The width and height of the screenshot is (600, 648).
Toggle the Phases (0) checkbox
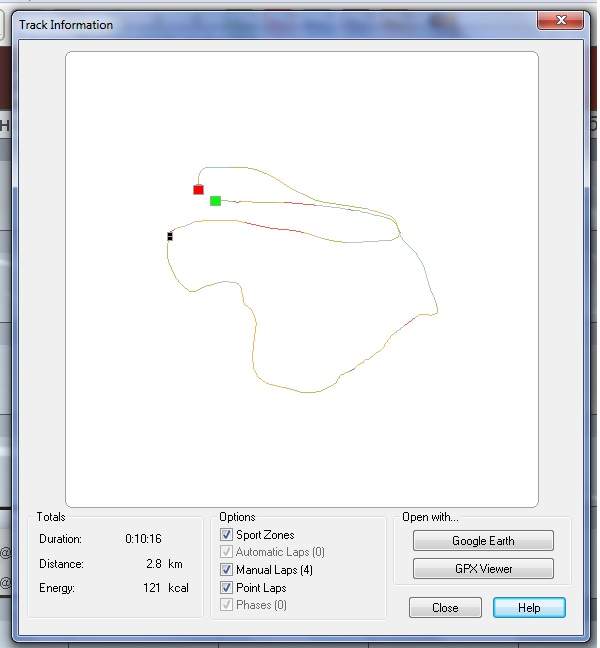pos(226,605)
